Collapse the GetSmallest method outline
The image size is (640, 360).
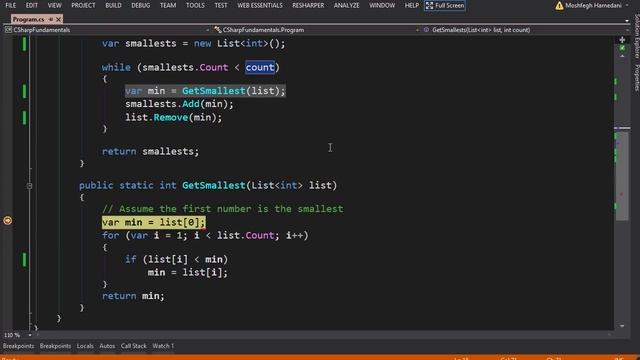coord(29,186)
